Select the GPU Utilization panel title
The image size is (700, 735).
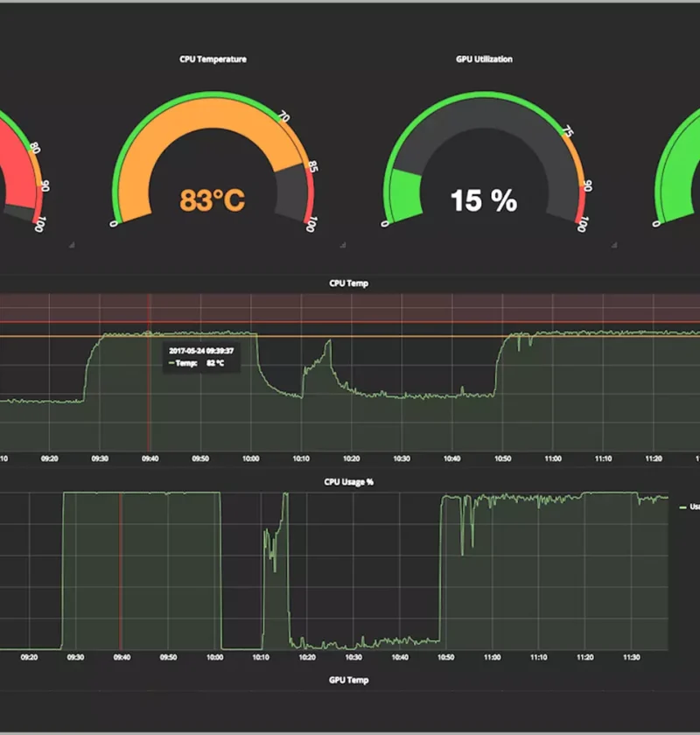482,59
